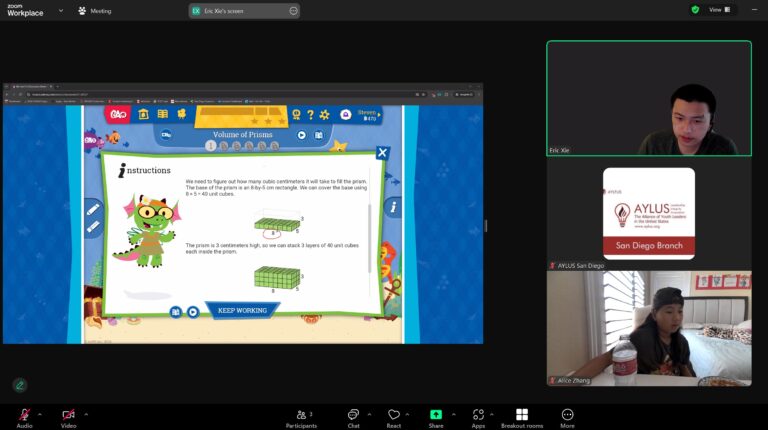
Task: Expand video options arrow next to Video
Action: (x=86, y=414)
